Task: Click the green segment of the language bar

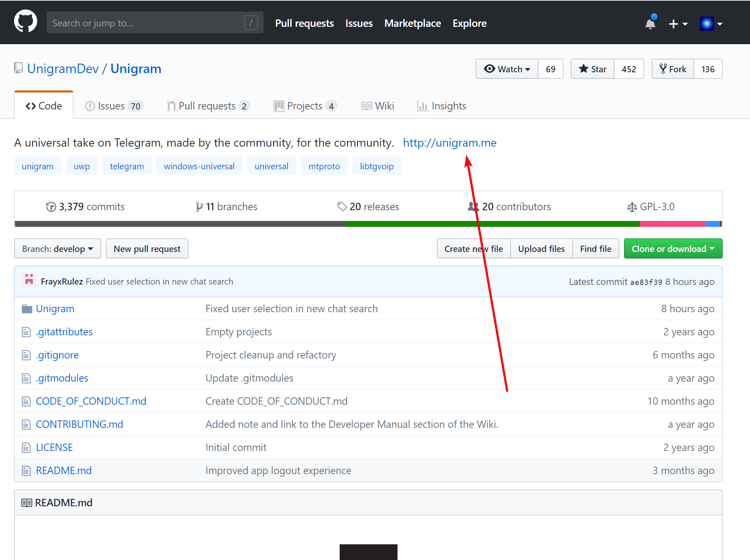Action: click(x=493, y=224)
